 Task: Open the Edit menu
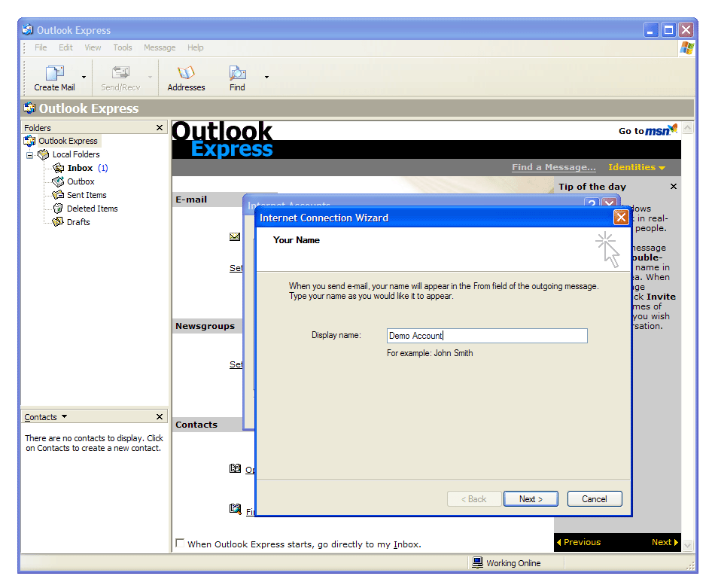[x=65, y=47]
